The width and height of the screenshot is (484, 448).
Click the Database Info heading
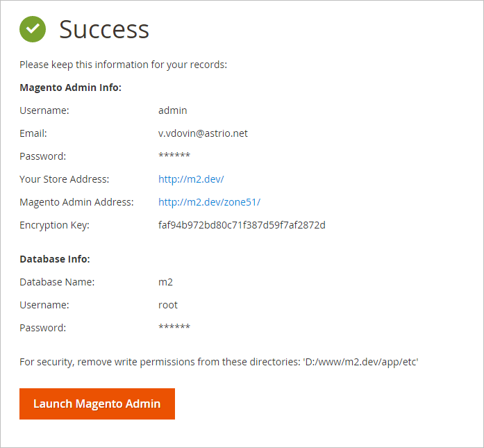(x=55, y=259)
